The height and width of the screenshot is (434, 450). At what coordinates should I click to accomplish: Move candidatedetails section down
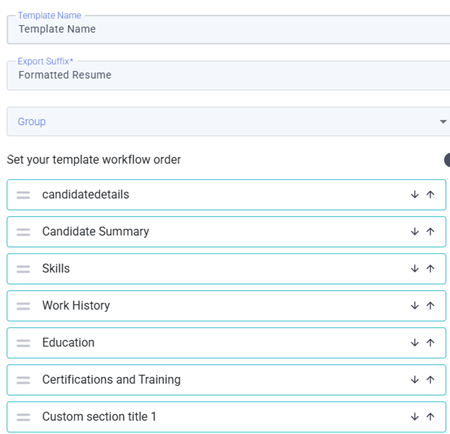[414, 194]
